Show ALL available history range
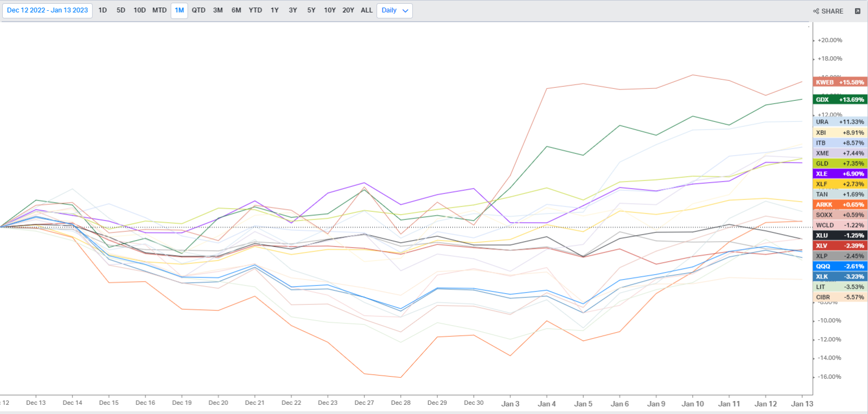This screenshot has height=414, width=868. tap(367, 10)
